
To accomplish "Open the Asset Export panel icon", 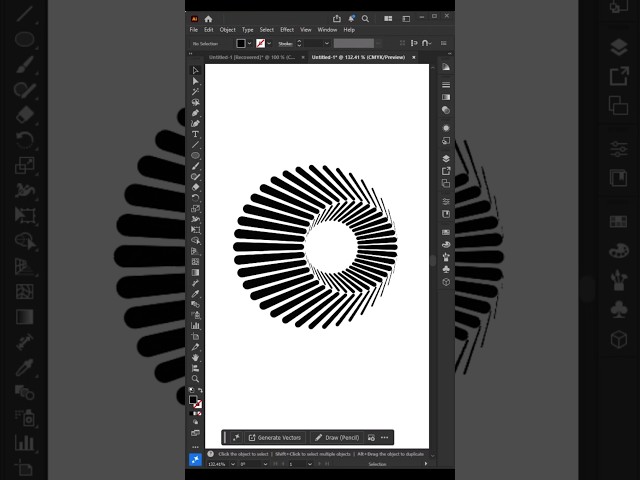I will [446, 171].
